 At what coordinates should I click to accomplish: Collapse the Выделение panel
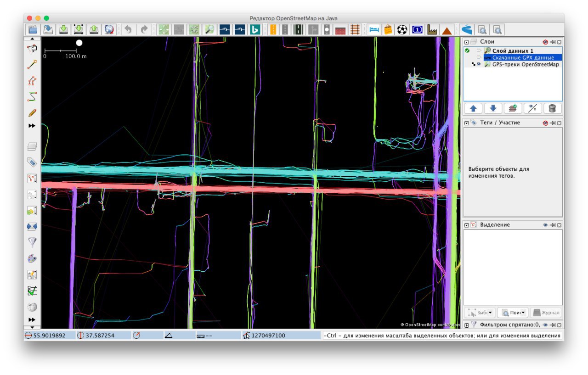(467, 225)
